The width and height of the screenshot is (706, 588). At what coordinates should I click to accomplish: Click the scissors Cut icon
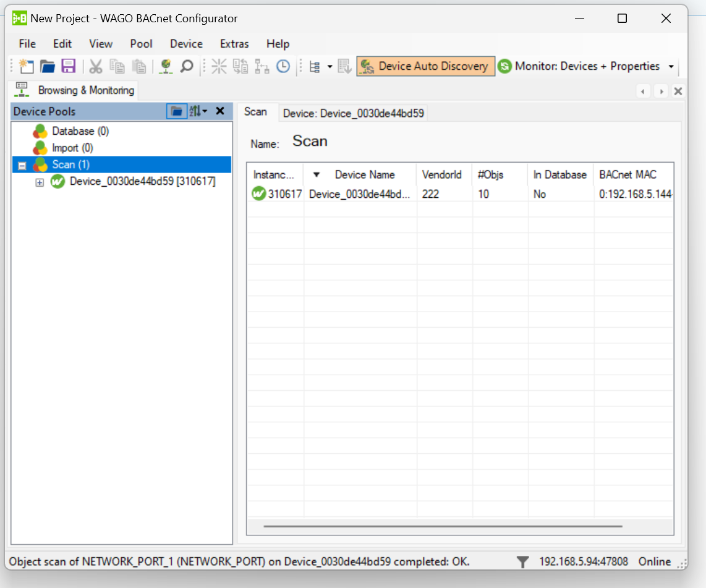95,66
